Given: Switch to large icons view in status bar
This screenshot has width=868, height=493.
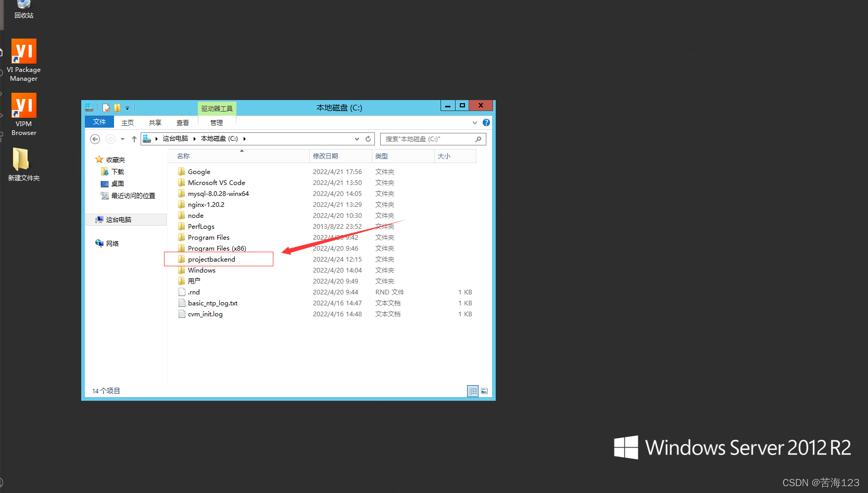Looking at the screenshot, I should point(484,391).
